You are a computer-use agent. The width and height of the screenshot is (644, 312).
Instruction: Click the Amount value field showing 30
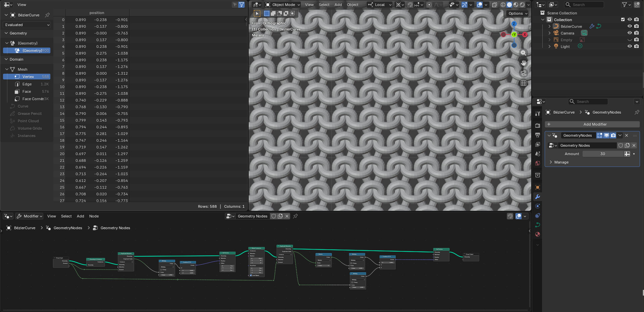coord(603,154)
